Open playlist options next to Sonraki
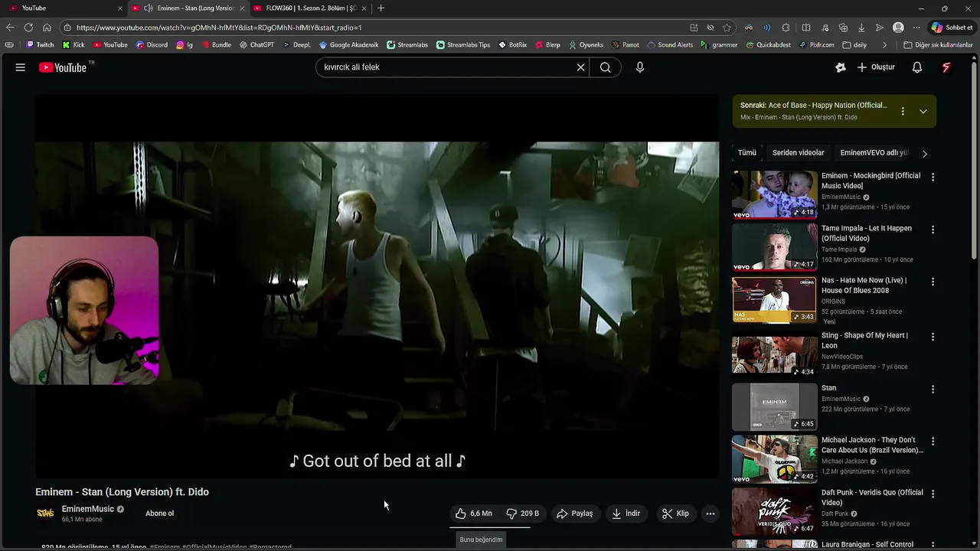980x551 pixels. (903, 112)
